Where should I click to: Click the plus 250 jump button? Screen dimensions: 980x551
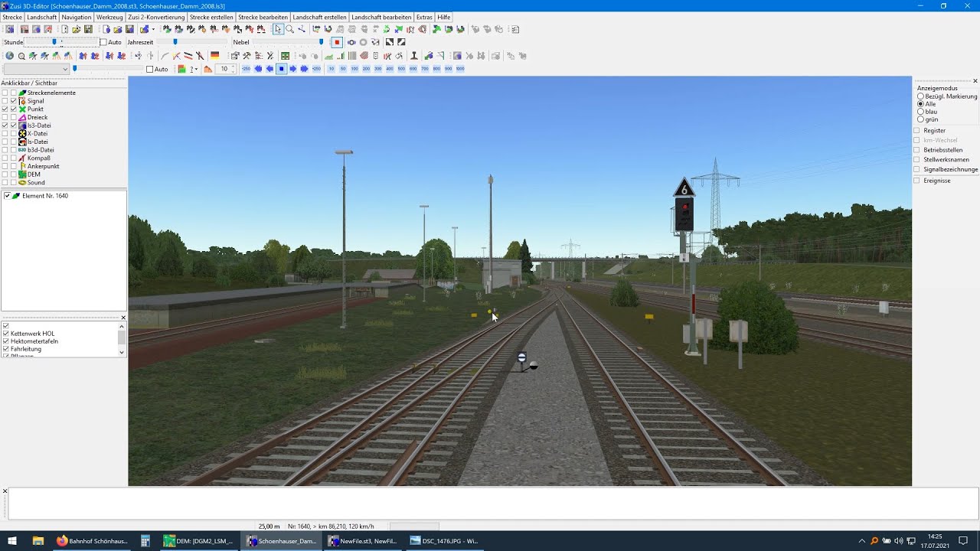tap(316, 69)
